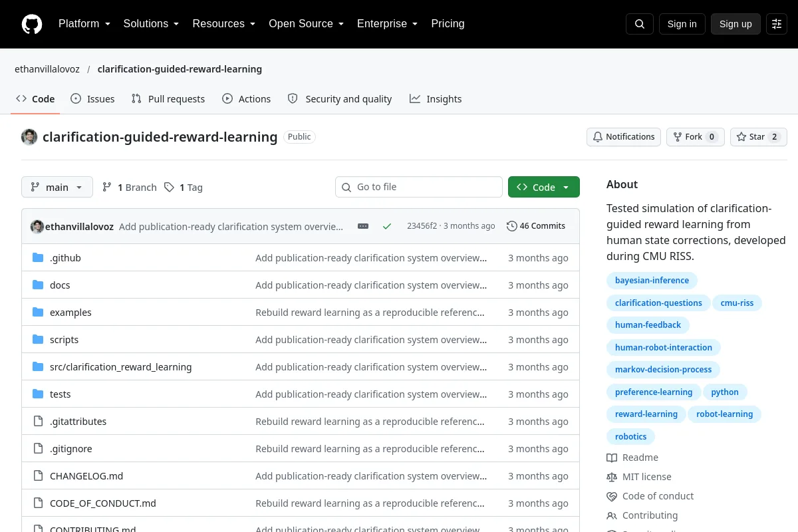This screenshot has height=532, width=798.
Task: Click the .gitignore file icon
Action: click(x=38, y=449)
